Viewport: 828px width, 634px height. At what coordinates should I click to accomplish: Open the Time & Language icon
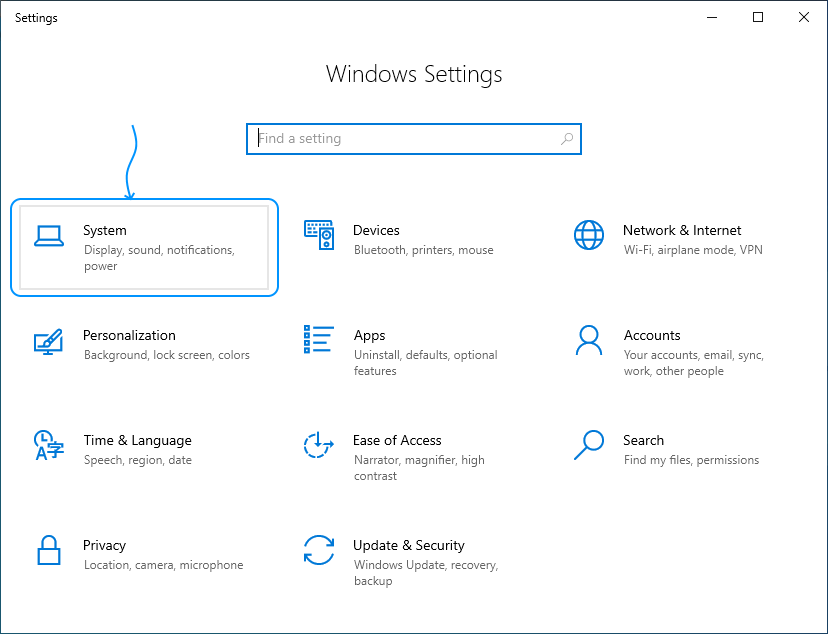(49, 445)
